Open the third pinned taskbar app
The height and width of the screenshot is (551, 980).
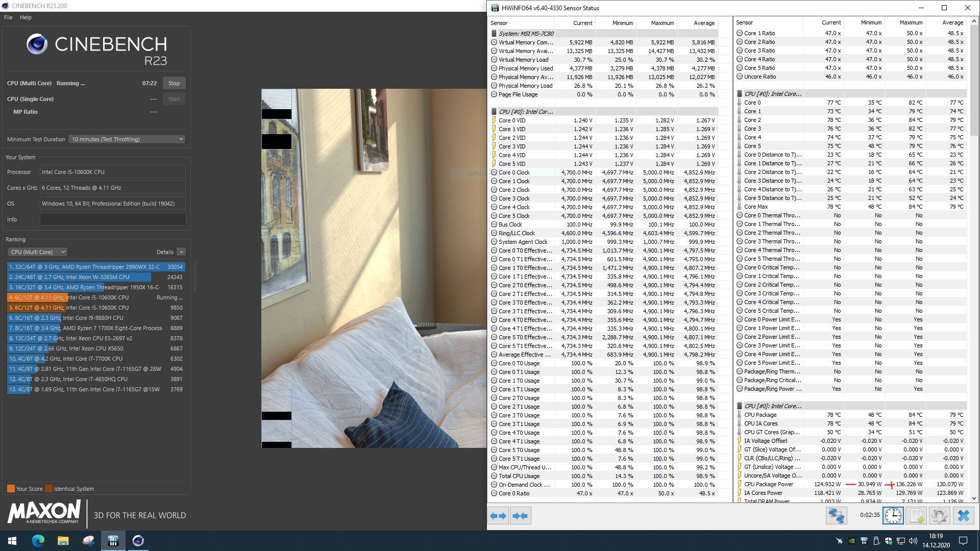(88, 541)
